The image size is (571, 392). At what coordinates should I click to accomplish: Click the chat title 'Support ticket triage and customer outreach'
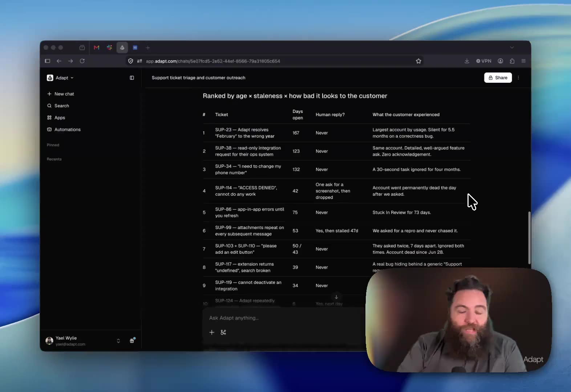coord(198,78)
